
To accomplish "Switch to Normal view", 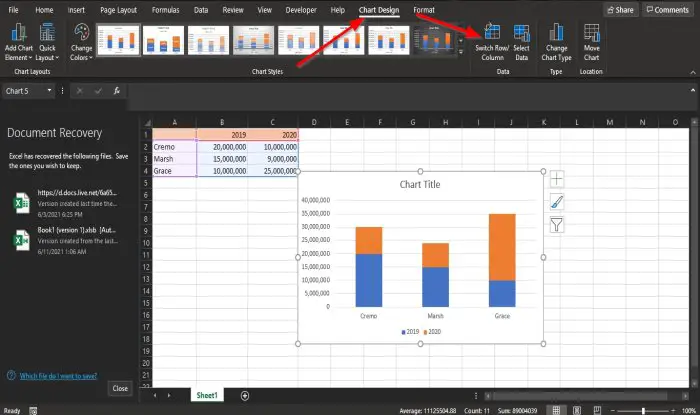I will (556, 410).
